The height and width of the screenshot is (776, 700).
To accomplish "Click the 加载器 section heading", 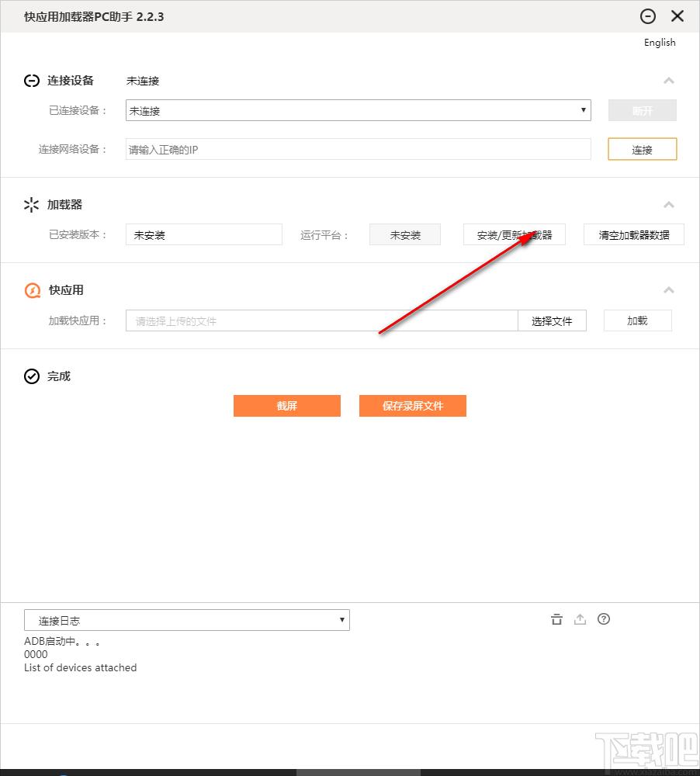I will [64, 205].
